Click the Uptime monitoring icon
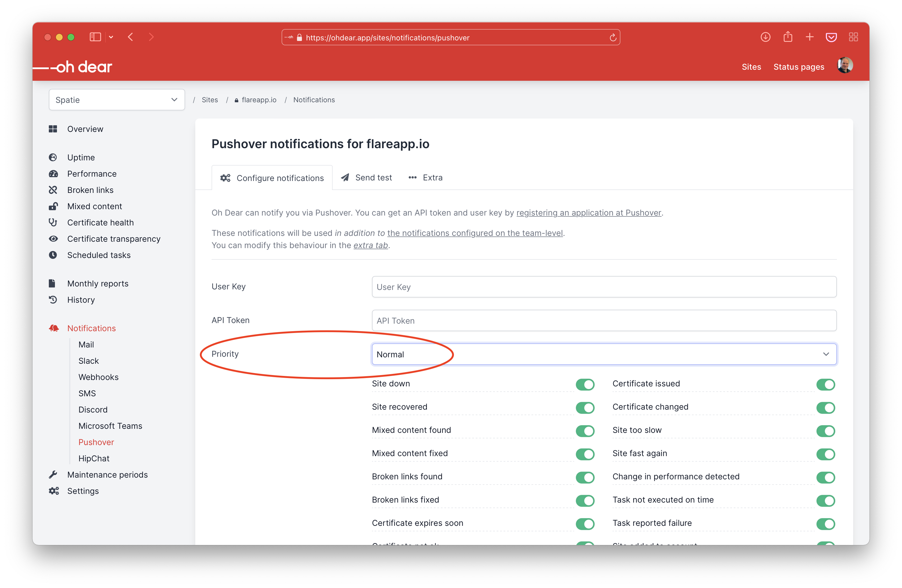 tap(53, 157)
